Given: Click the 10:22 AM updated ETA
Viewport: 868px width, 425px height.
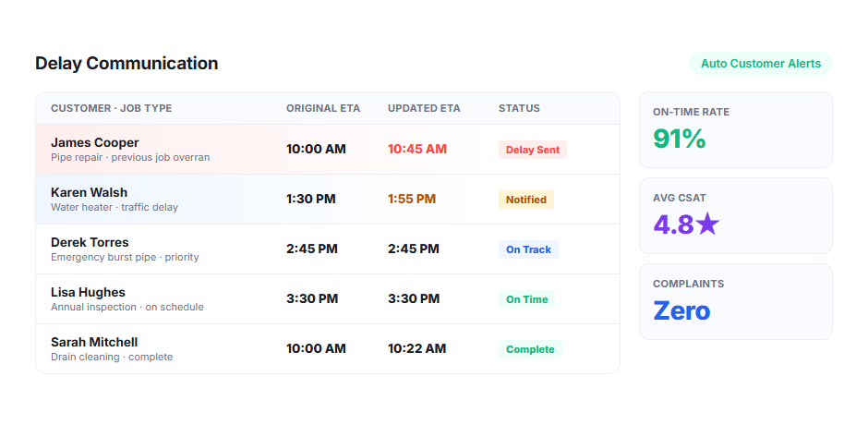Looking at the screenshot, I should [x=416, y=348].
